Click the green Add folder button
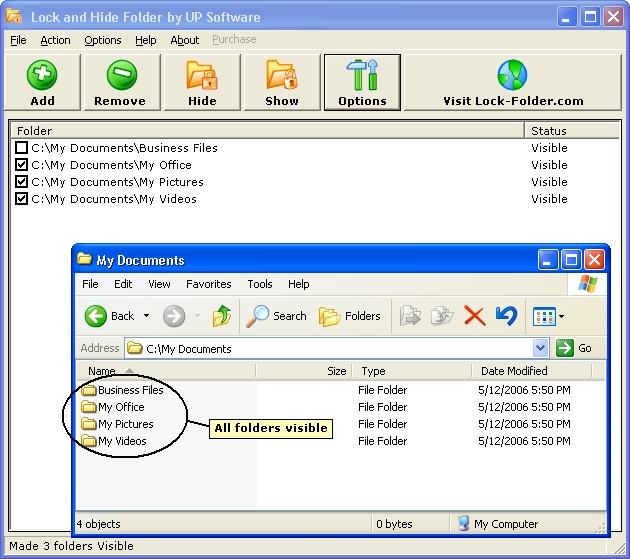This screenshot has height=559, width=630. [42, 82]
